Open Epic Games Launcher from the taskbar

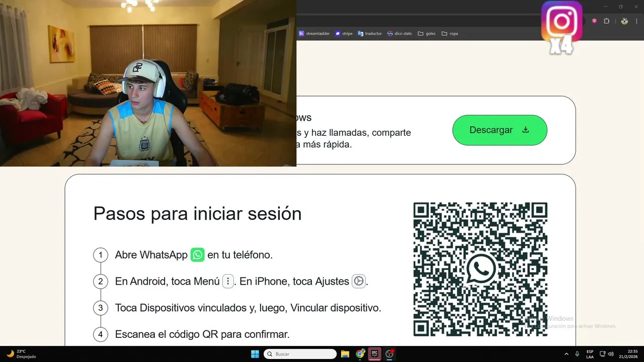coord(374,354)
